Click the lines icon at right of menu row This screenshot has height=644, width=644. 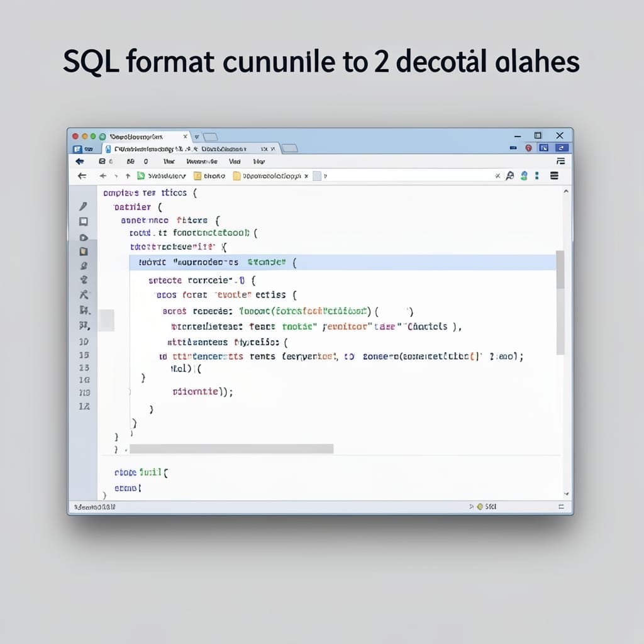tap(560, 161)
